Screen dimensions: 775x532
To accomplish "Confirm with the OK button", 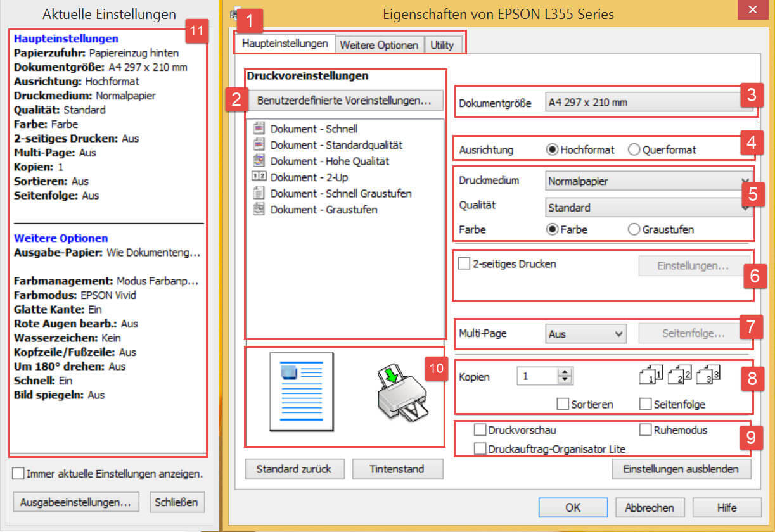I will point(573,507).
